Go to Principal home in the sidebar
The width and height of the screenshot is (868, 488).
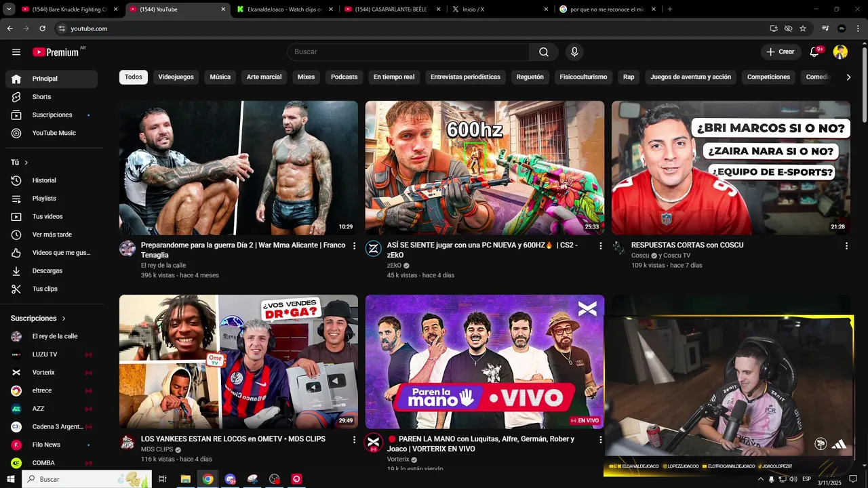click(52, 79)
